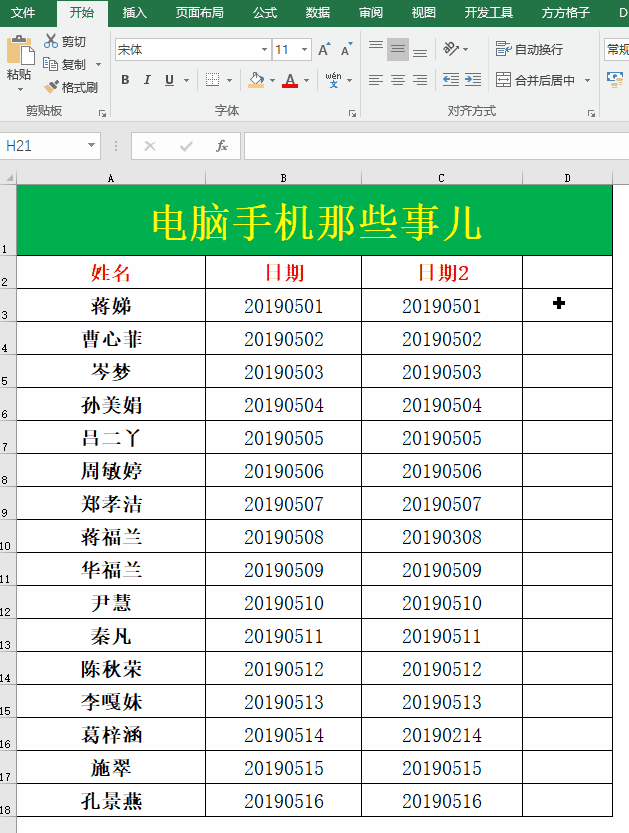Image resolution: width=629 pixels, height=833 pixels.
Task: Toggle Underline formatting
Action: click(169, 80)
